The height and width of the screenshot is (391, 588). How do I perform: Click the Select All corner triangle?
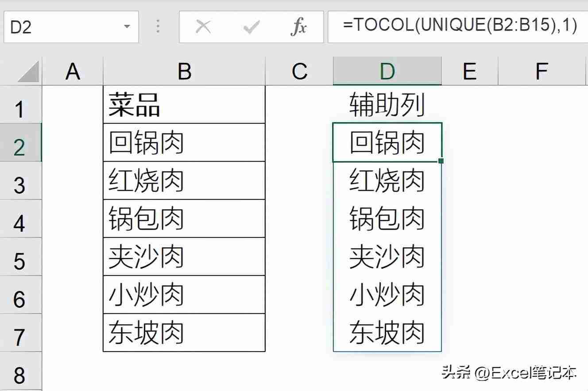(x=28, y=71)
